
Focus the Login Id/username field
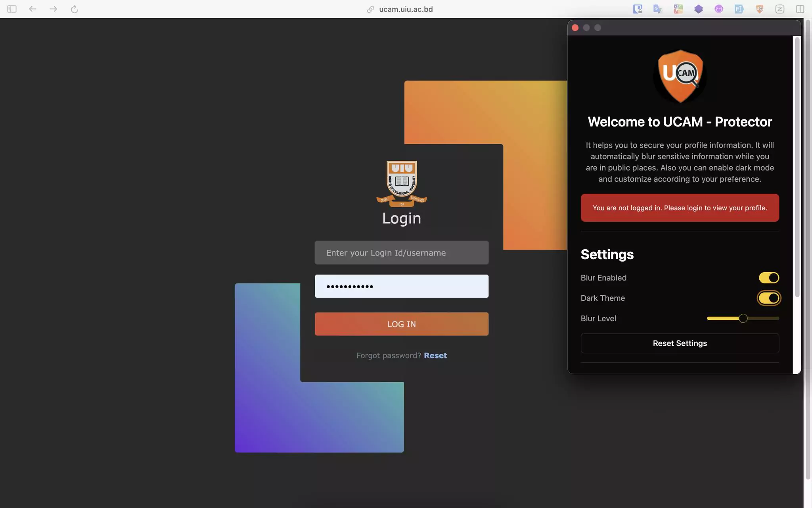[x=401, y=253]
